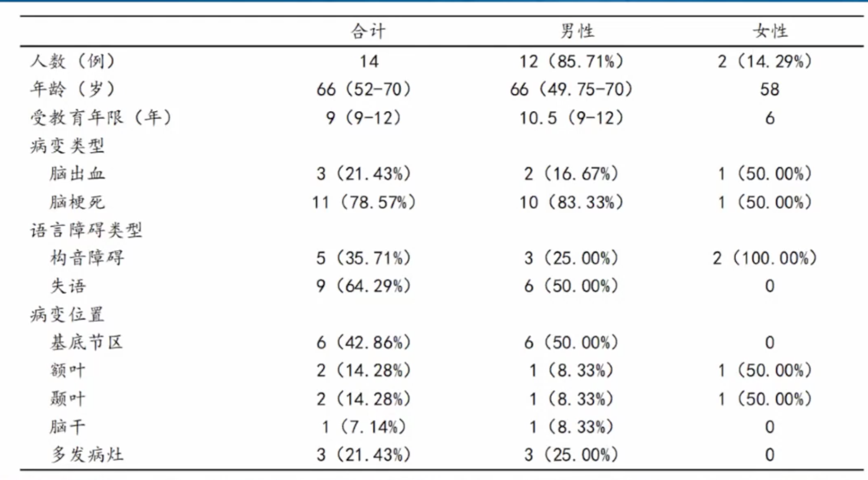
Task: Select the 脑干 row label
Action: (68, 427)
